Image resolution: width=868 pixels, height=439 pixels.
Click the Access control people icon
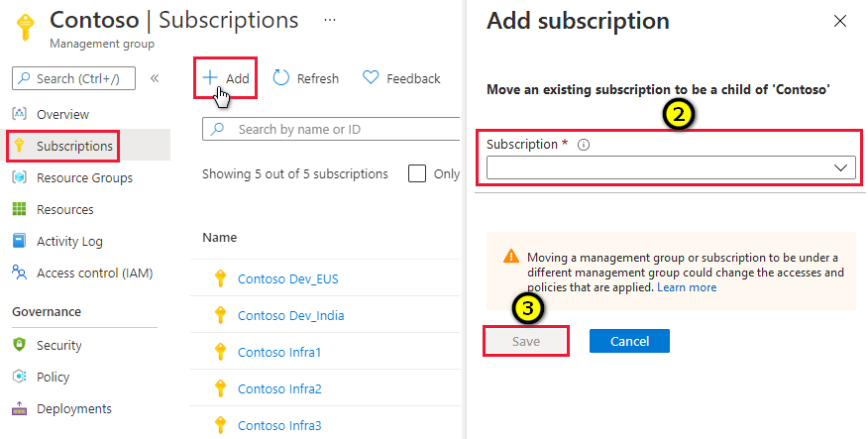click(19, 273)
